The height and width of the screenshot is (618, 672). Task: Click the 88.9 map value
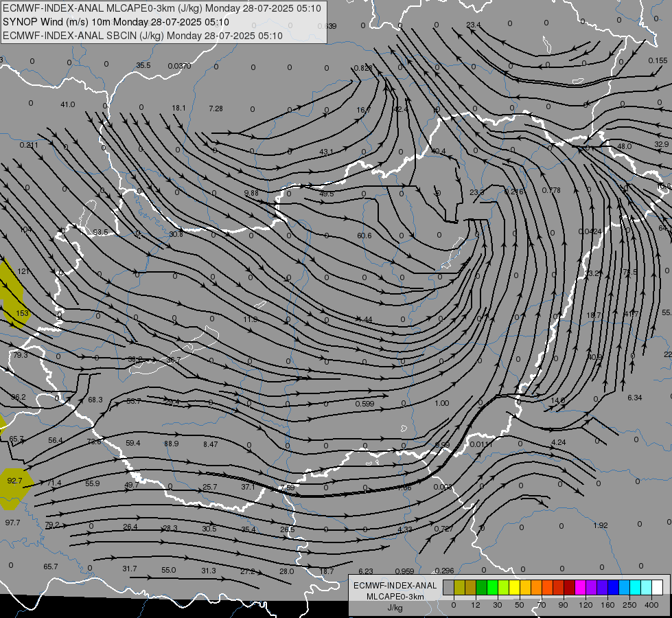[x=172, y=444]
